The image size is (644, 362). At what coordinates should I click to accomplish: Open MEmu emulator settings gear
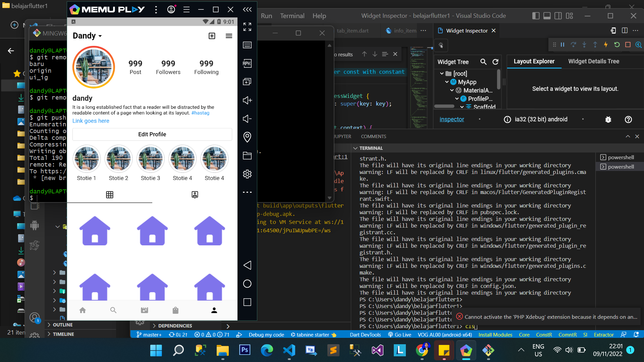[247, 174]
